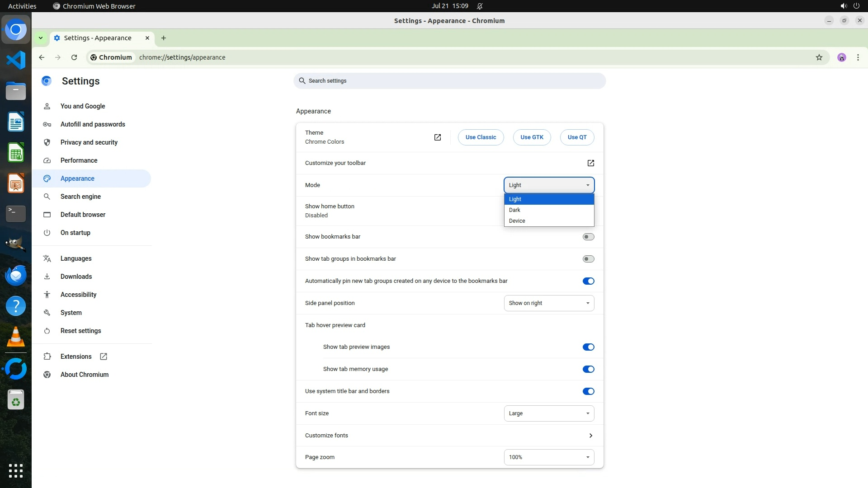The height and width of the screenshot is (488, 868).
Task: Launch Thunderbird from the Ubuntu dock
Action: coord(16,276)
